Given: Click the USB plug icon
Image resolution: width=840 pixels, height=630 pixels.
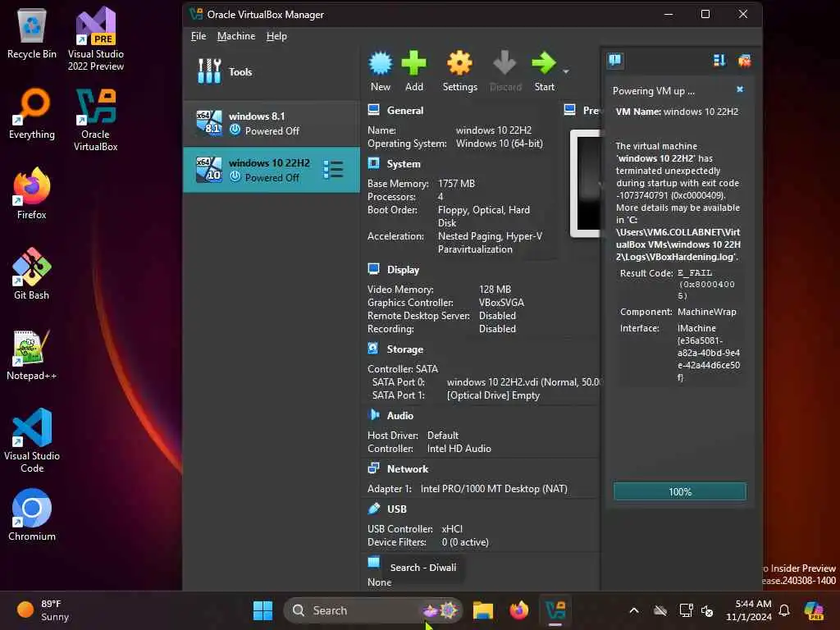Looking at the screenshot, I should (373, 509).
